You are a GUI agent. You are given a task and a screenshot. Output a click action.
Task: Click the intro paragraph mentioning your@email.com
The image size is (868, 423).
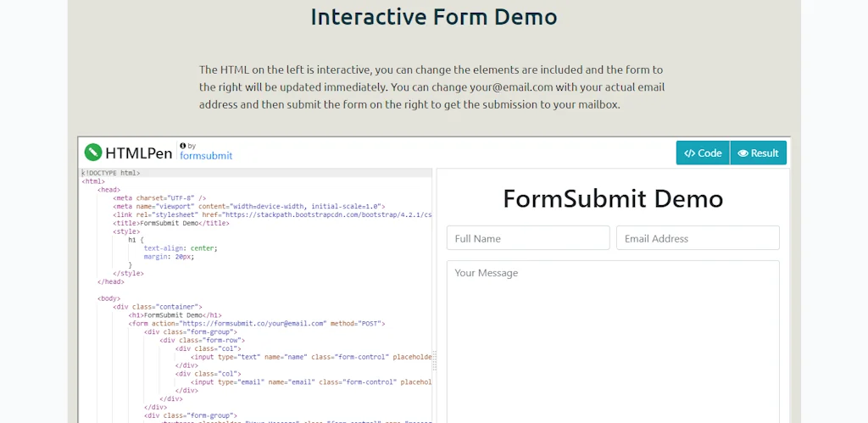431,87
